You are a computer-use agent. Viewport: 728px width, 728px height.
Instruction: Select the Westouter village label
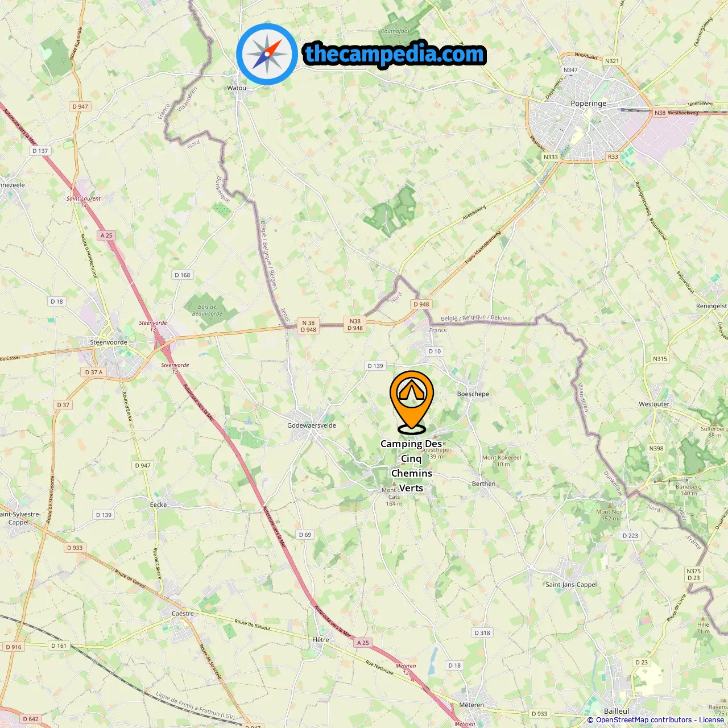point(654,404)
